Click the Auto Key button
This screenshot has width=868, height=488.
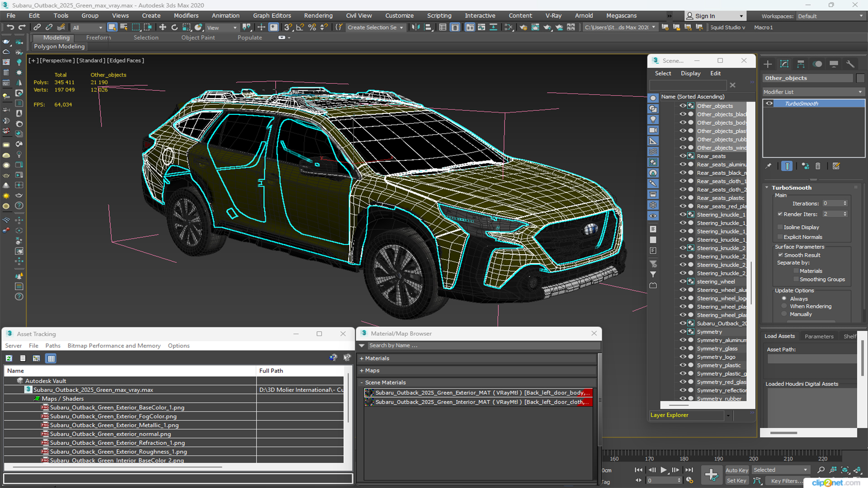point(736,470)
